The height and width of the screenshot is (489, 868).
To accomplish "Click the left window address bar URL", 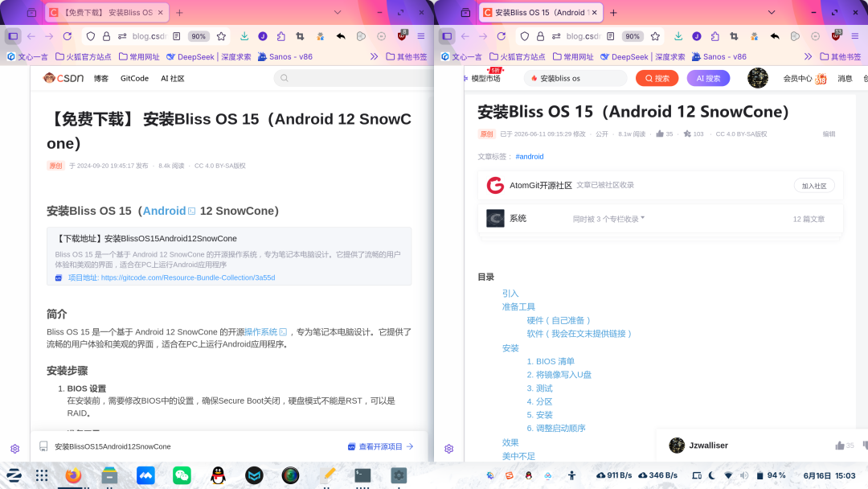I will pos(149,36).
